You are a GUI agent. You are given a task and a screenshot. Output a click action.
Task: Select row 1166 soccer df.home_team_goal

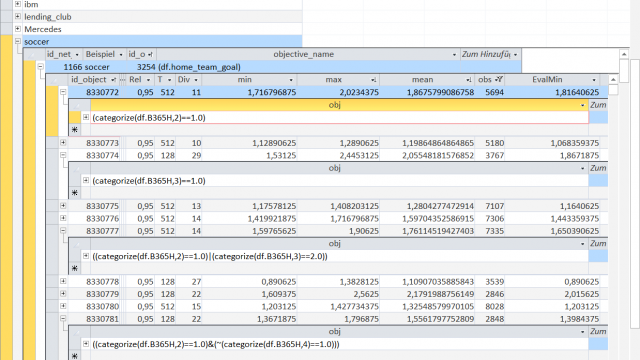tap(283, 67)
